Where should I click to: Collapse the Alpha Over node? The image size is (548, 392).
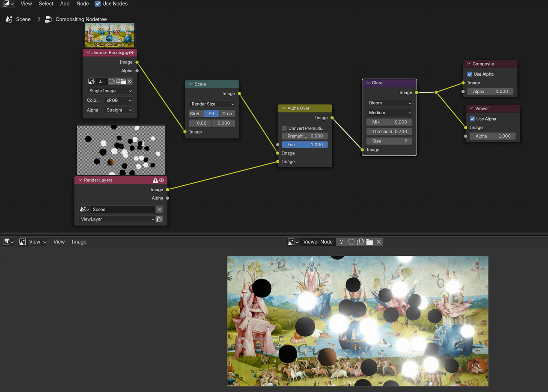[x=283, y=108]
